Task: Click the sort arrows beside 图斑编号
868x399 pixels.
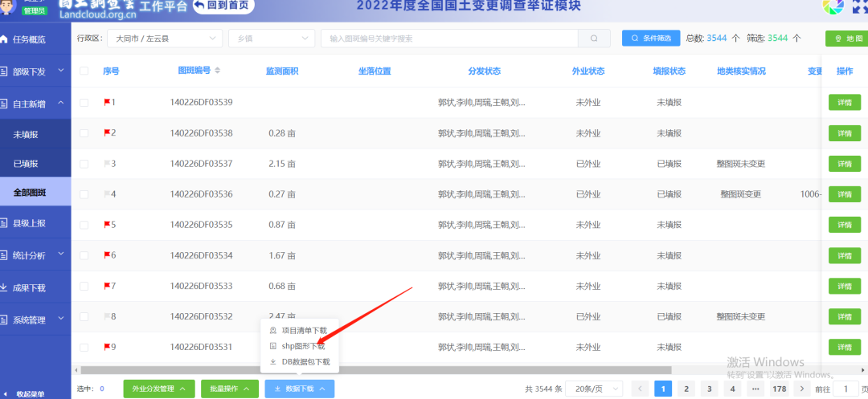Action: pyautogui.click(x=217, y=71)
